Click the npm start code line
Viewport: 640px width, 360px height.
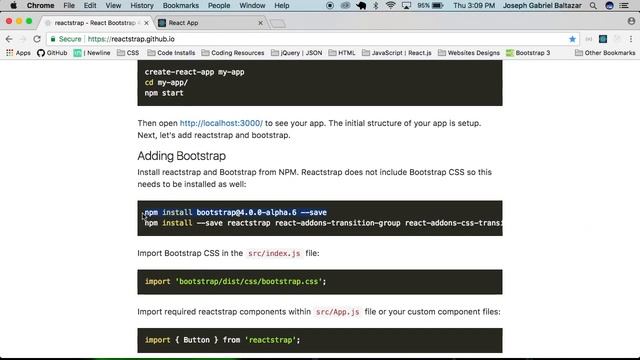164,93
